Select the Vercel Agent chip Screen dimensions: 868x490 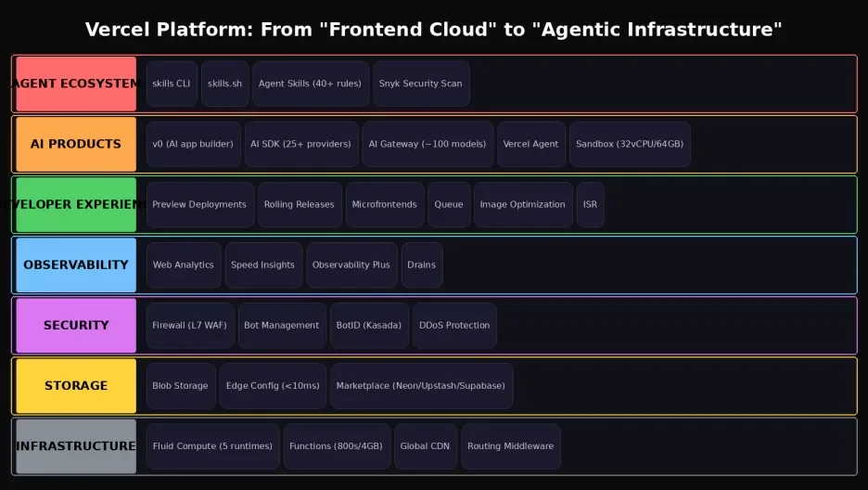coord(530,144)
